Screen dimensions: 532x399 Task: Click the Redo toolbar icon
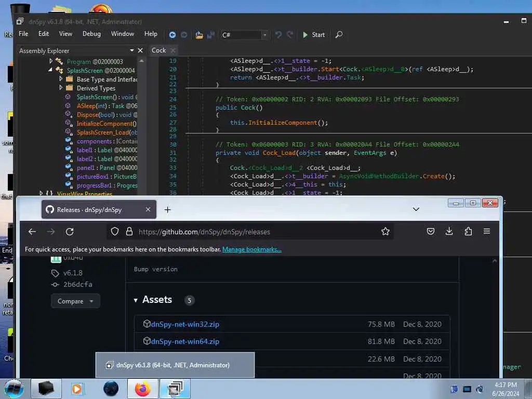[x=290, y=35]
